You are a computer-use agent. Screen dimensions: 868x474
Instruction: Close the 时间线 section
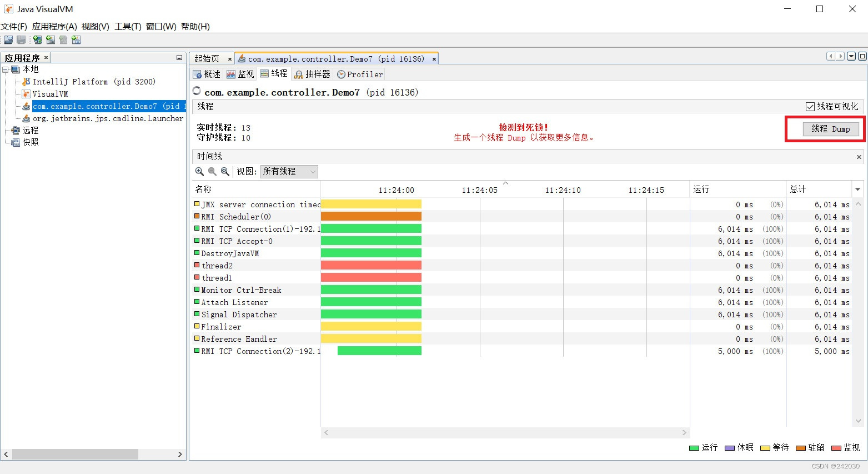click(x=859, y=157)
